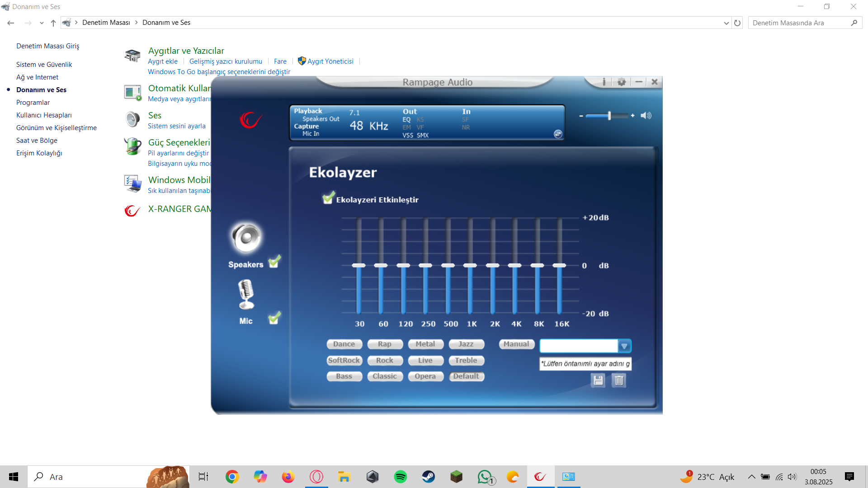Toggle the Mic green checkmark
868x488 pixels.
click(274, 319)
